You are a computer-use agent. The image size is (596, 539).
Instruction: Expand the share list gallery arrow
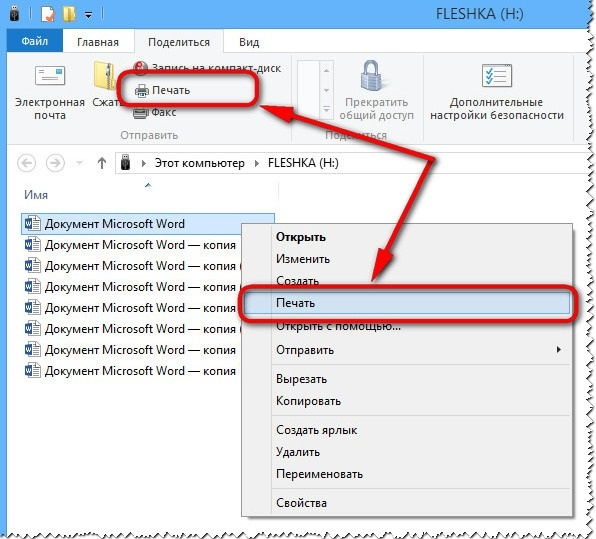coord(327,109)
